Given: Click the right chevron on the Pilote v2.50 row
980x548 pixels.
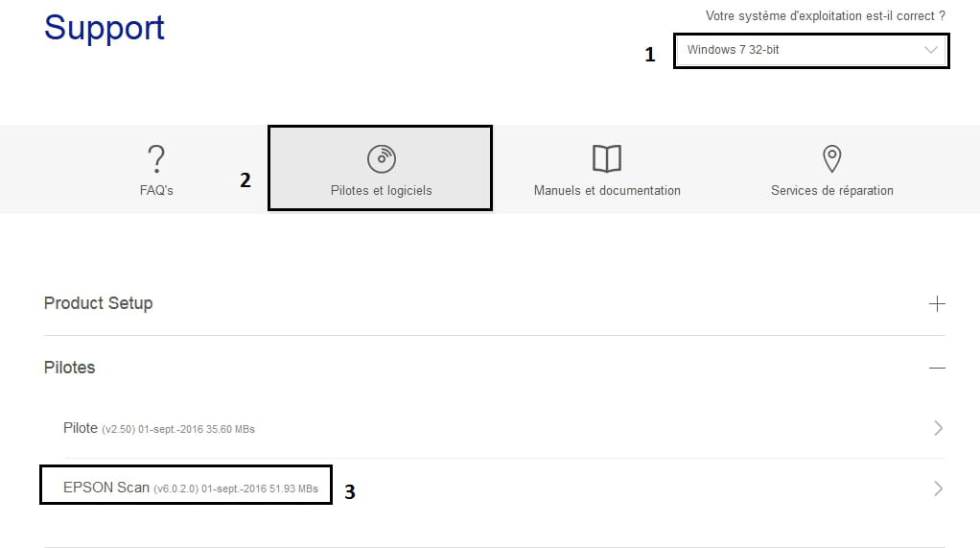Looking at the screenshot, I should 938,428.
